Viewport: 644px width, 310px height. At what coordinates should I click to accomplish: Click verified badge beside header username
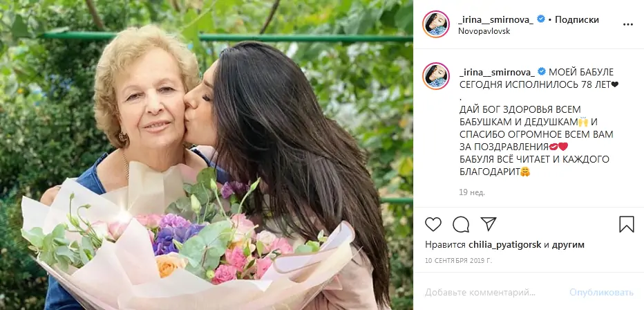(x=541, y=19)
